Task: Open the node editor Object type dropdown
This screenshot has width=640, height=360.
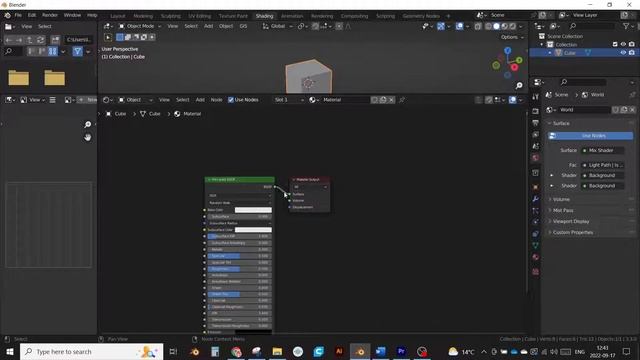Action: click(136, 100)
